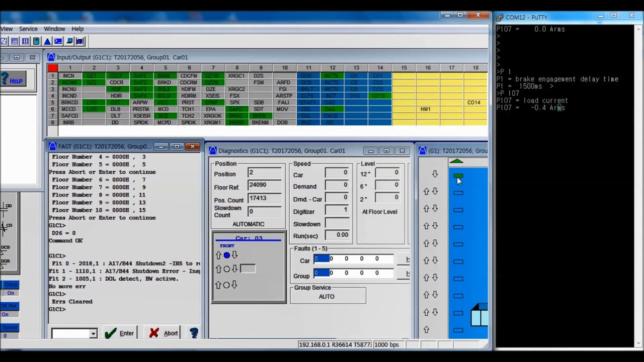
Task: Click the FAST window help question icon
Action: (x=194, y=333)
